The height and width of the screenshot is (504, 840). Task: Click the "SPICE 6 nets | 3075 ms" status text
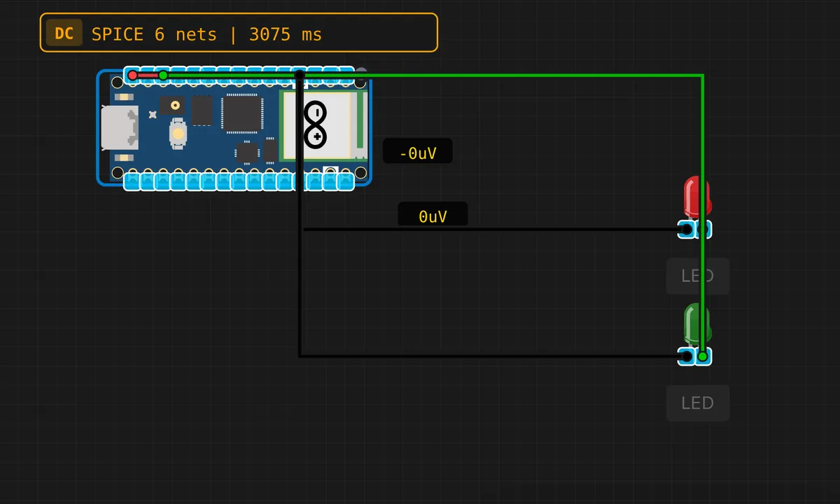point(206,34)
